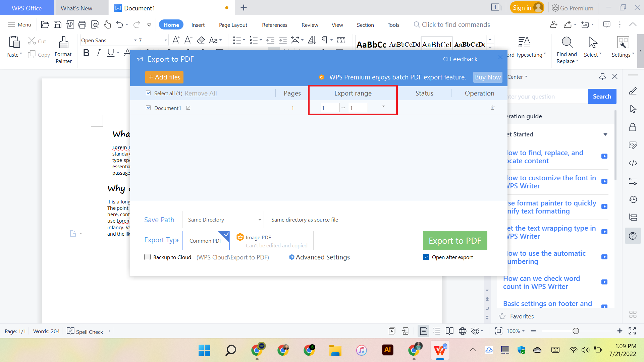Click the Remove All link
Screen dimensions: 644x362
(201, 93)
